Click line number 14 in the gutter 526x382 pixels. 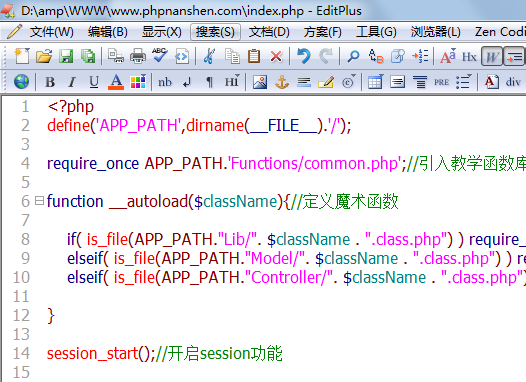[x=21, y=353]
